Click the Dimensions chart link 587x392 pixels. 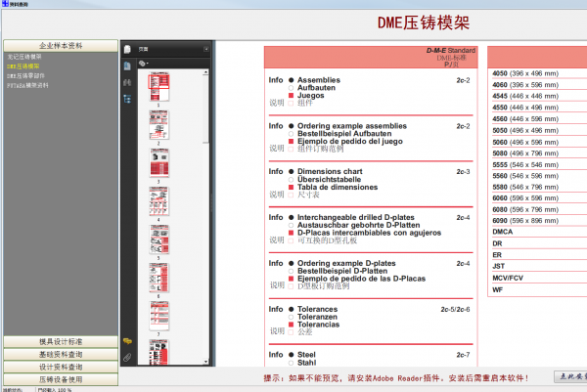(x=330, y=171)
